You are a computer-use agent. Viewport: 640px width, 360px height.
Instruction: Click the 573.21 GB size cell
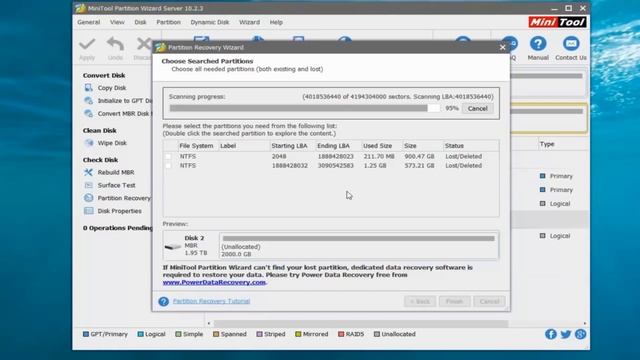(419, 166)
